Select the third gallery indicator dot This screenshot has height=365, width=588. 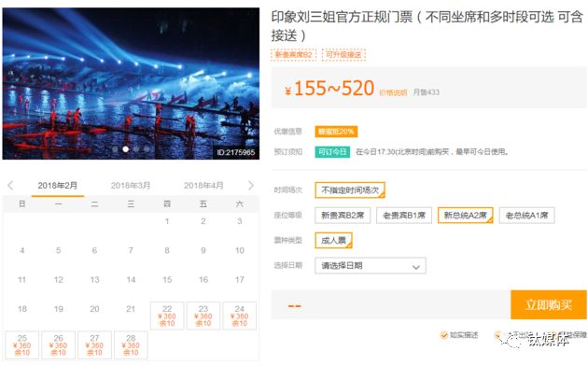pyautogui.click(x=136, y=149)
